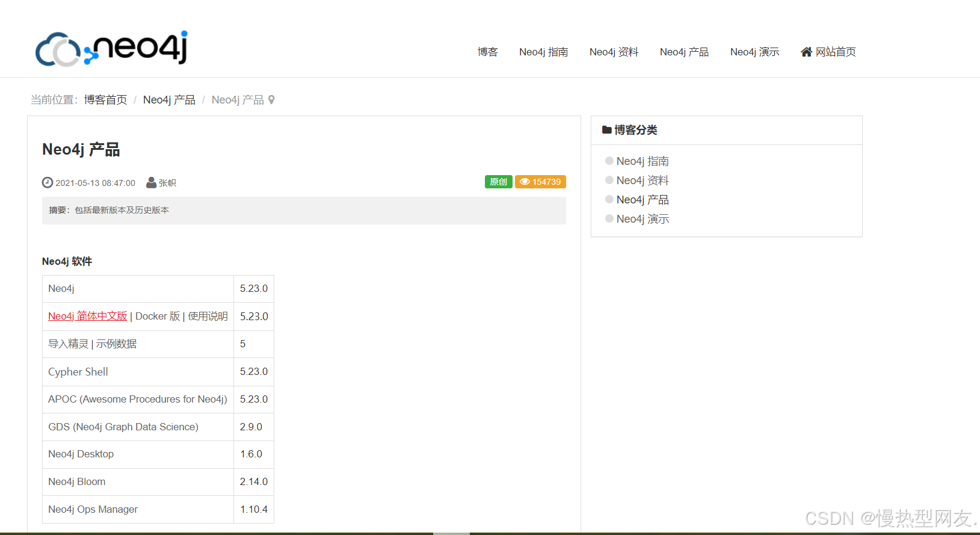Viewport: 980px width, 535px height.
Task: Click bullet beside Neo4j 资料 category
Action: pyautogui.click(x=609, y=180)
